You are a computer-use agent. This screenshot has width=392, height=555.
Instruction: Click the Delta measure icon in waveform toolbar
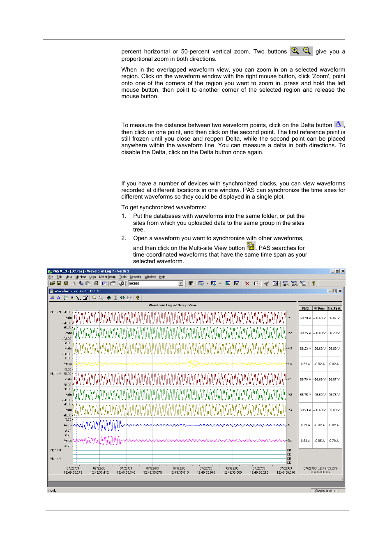pos(58,298)
